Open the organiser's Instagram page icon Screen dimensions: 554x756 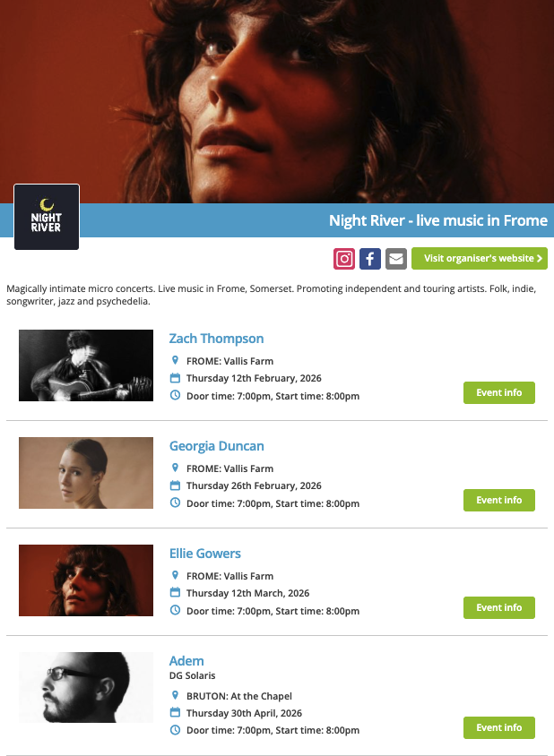344,259
